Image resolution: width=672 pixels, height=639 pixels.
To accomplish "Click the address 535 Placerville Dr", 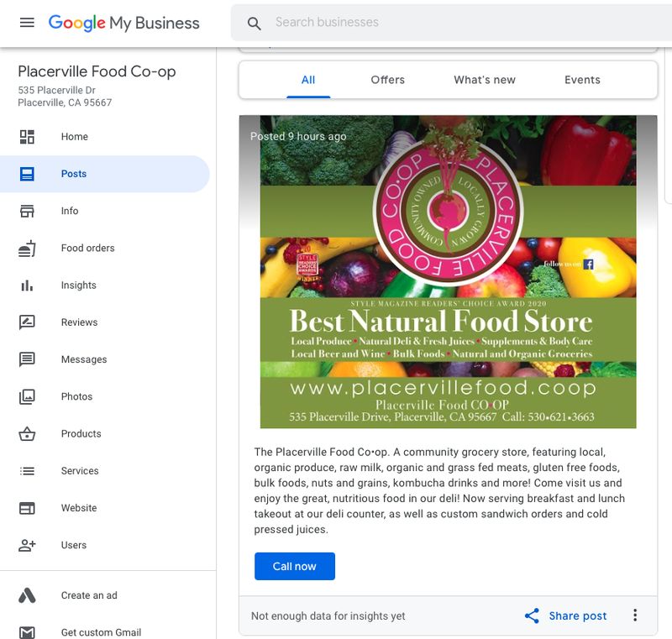I will point(56,91).
